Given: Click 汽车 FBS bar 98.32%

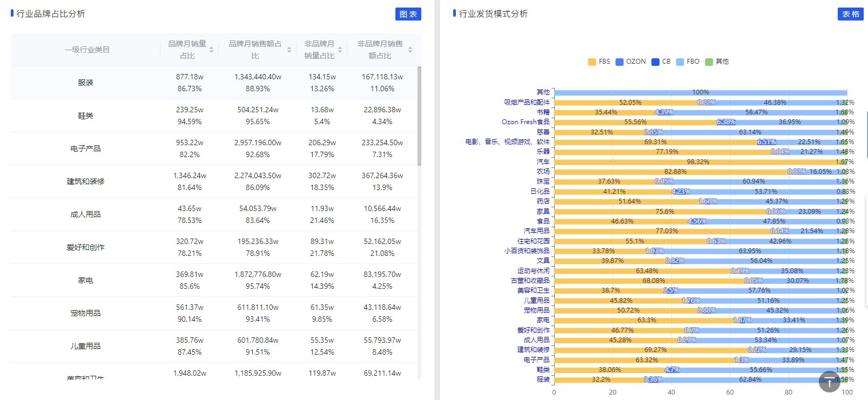Looking at the screenshot, I should [x=698, y=162].
